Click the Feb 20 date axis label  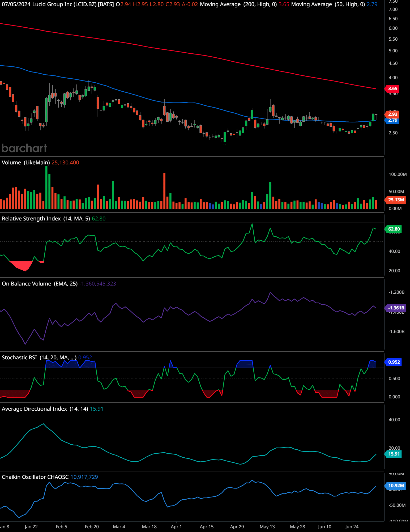click(92, 527)
